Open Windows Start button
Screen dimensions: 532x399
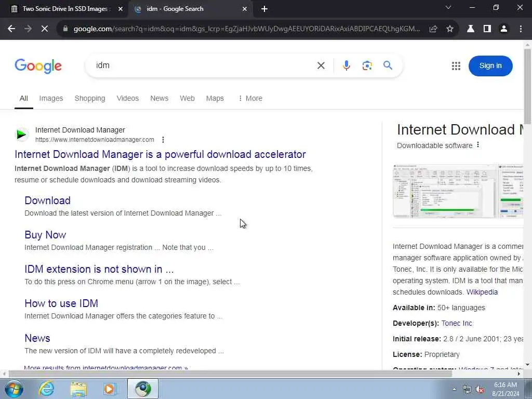pos(14,389)
